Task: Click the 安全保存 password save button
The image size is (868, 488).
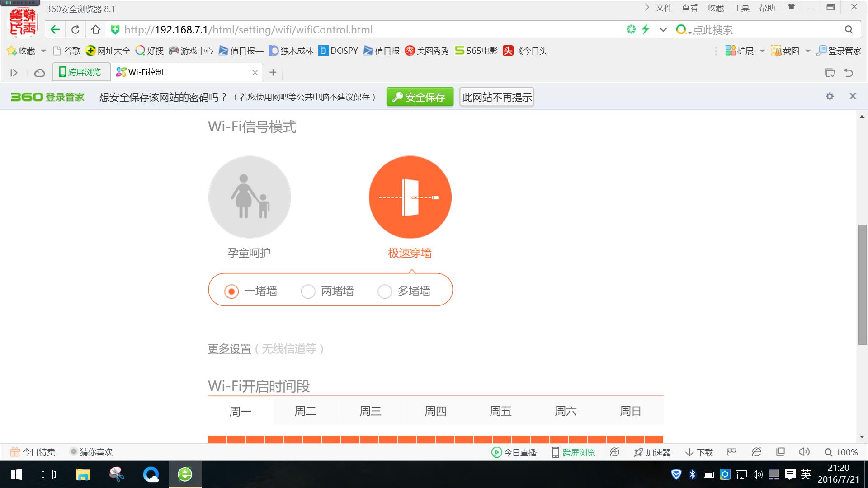Action: pos(420,96)
